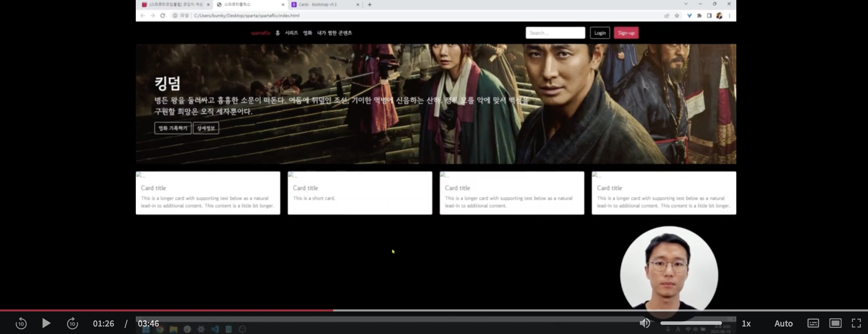Restore down the Chrome window

714,4
